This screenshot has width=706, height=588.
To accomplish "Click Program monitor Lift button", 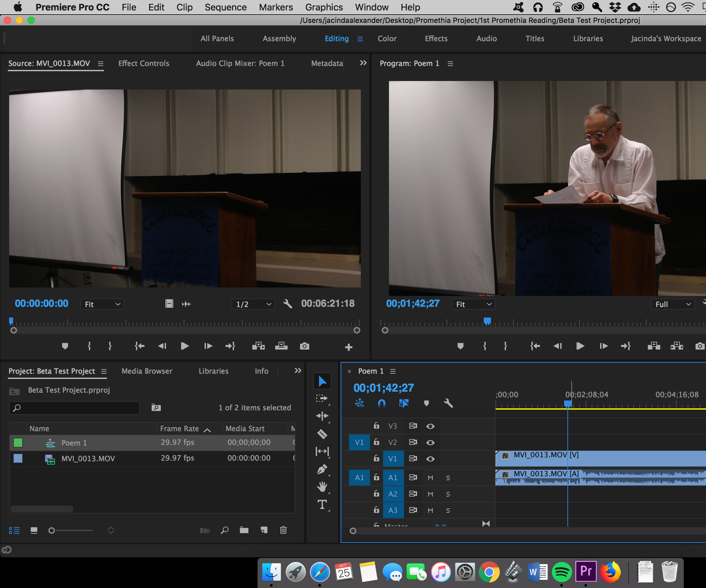I will [654, 346].
